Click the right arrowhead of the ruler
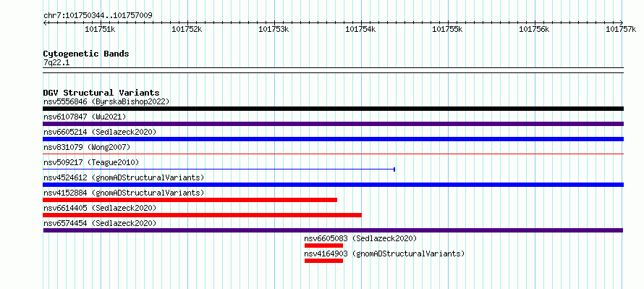644x289 pixels. (622, 22)
